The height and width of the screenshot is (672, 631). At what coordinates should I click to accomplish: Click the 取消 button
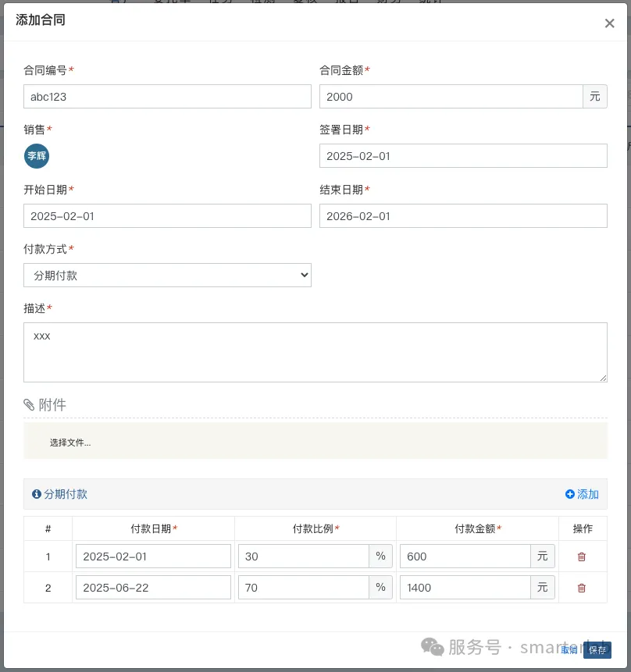click(569, 649)
